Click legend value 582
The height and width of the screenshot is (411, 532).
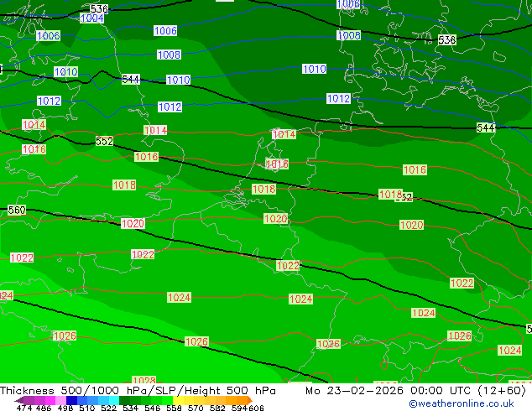(x=217, y=408)
